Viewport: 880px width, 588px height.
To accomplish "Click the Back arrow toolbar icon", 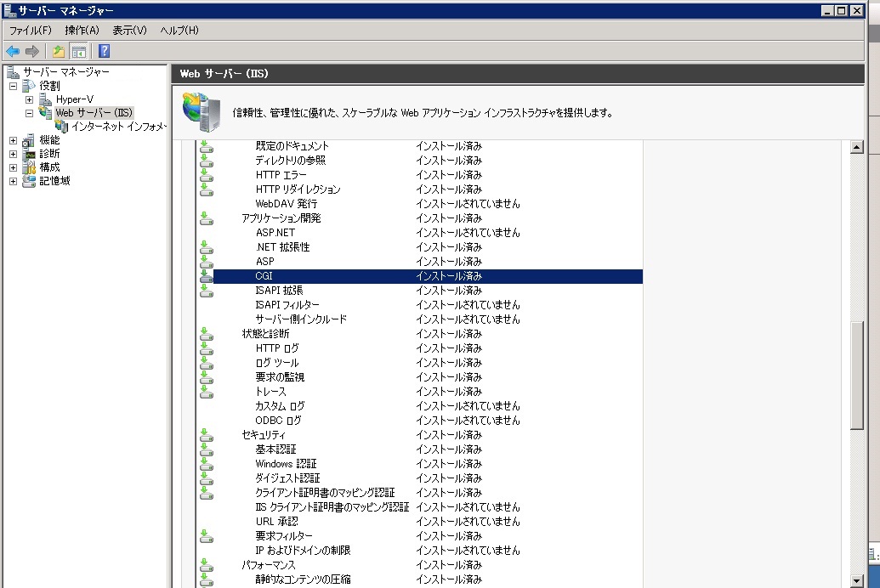I will point(13,52).
